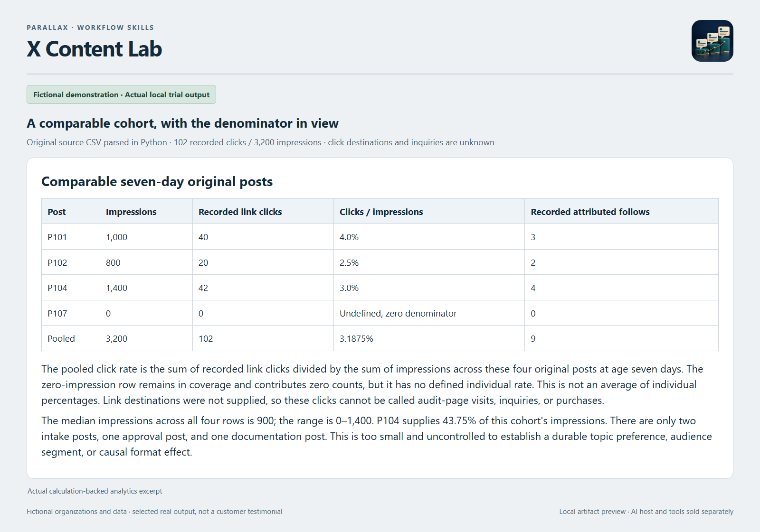Click the 42 link clicks cell
Image resolution: width=760 pixels, height=532 pixels.
coord(263,288)
